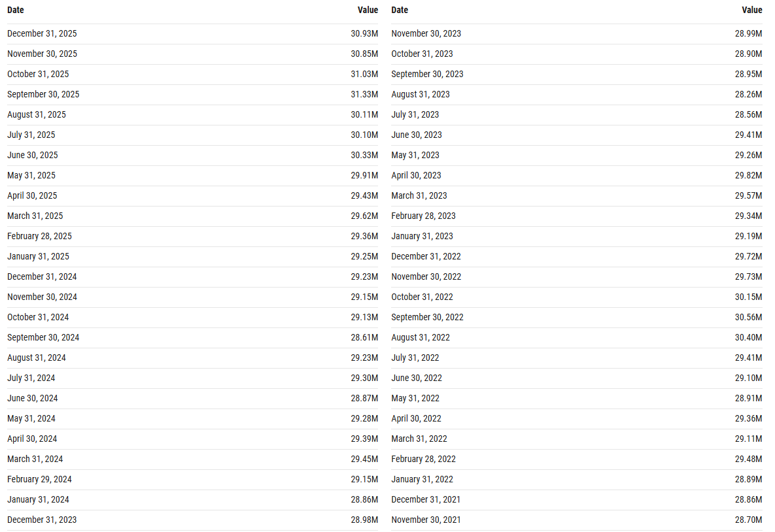Image resolution: width=775 pixels, height=532 pixels.
Task: Select the January 31, 2022 date cell
Action: 422,479
